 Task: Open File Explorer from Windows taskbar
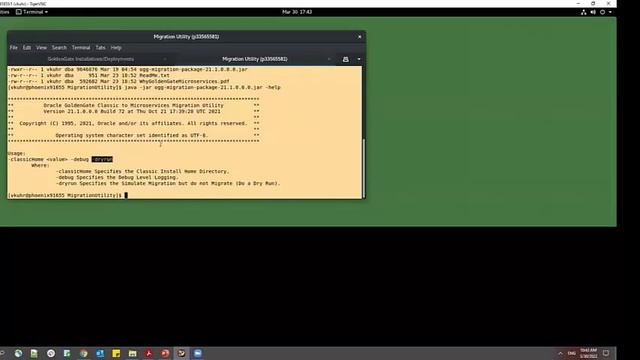click(133, 353)
